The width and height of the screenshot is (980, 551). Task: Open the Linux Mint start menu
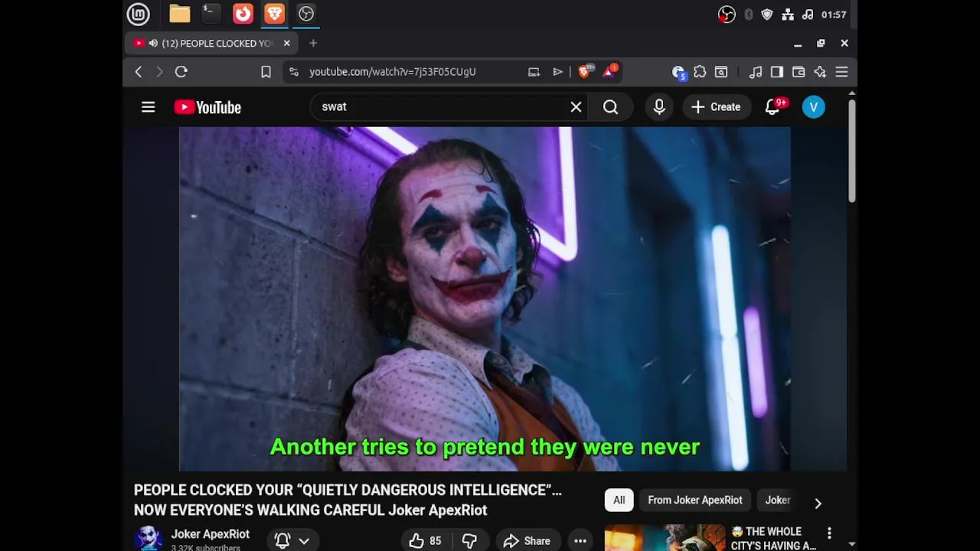point(138,14)
